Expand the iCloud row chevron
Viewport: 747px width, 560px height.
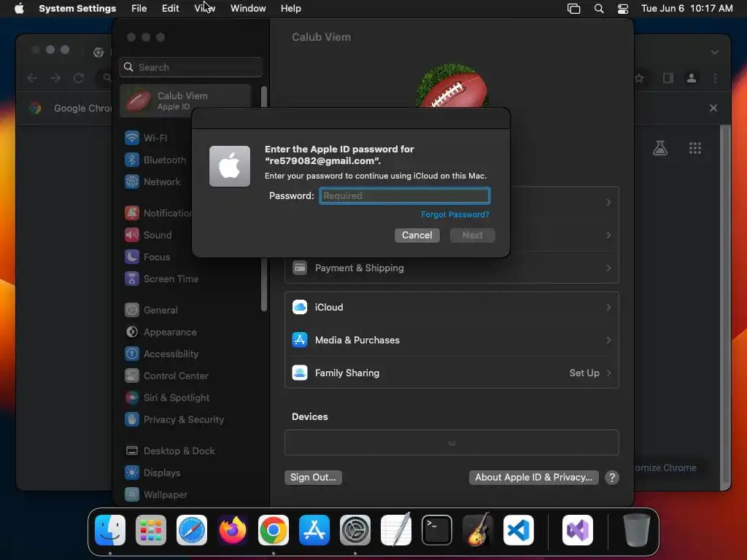coord(609,307)
